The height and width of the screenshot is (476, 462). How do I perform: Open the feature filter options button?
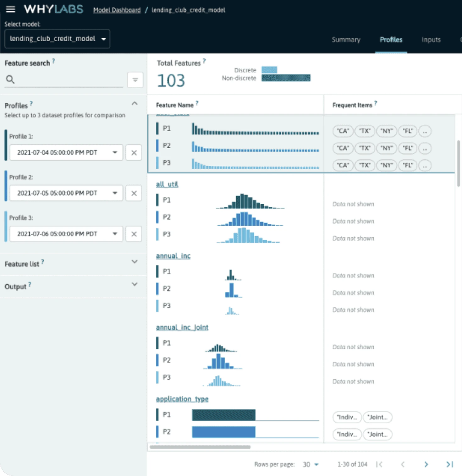135,80
